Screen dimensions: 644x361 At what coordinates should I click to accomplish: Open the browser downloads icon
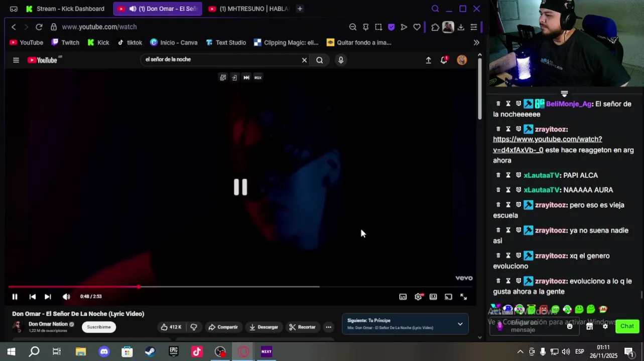(x=461, y=27)
